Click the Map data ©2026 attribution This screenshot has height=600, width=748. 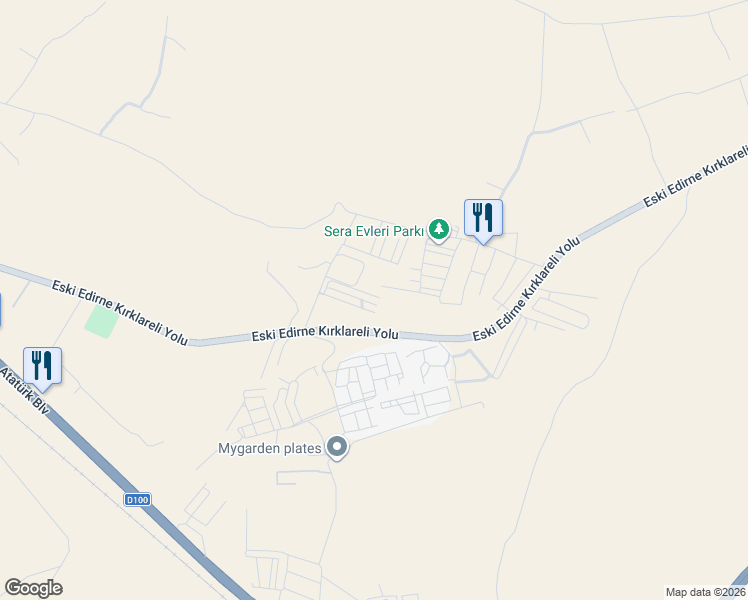click(x=706, y=592)
